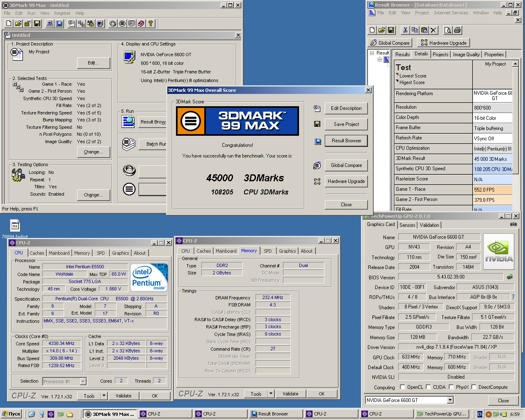Click the Delete X icon in Result Browser toolbar
This screenshot has height=420, width=525.
(434, 30)
